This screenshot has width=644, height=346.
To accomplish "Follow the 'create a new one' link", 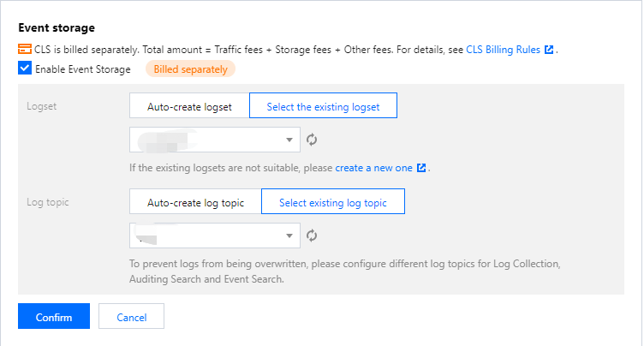I will point(373,168).
